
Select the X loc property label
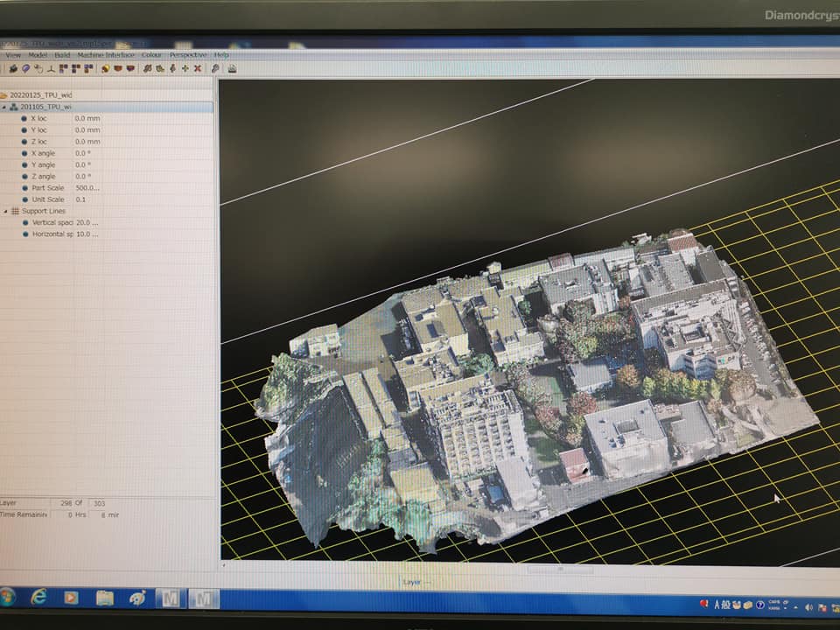[x=38, y=118]
